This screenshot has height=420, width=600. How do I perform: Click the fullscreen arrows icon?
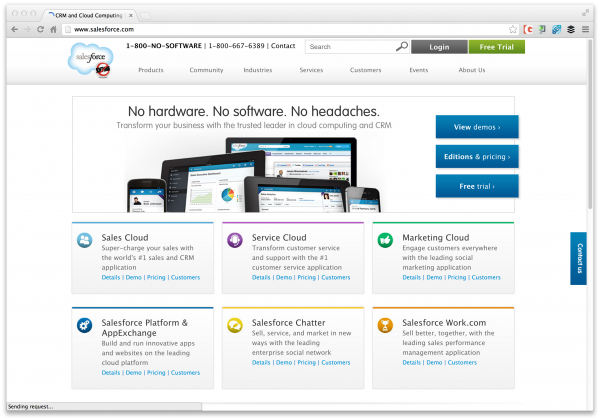pos(585,13)
